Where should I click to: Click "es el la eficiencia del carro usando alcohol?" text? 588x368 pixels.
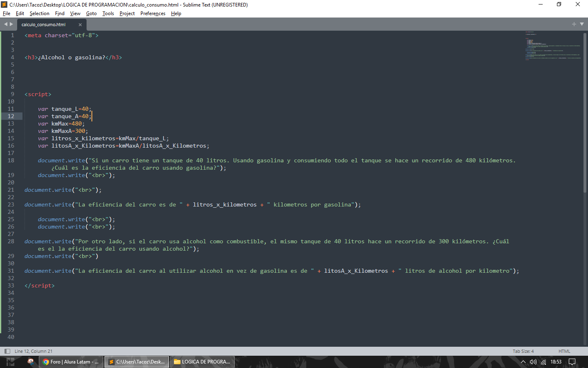click(x=114, y=249)
